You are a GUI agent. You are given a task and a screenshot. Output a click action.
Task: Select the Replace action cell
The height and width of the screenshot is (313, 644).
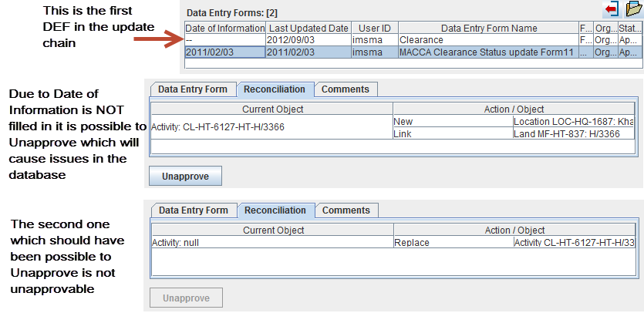453,243
